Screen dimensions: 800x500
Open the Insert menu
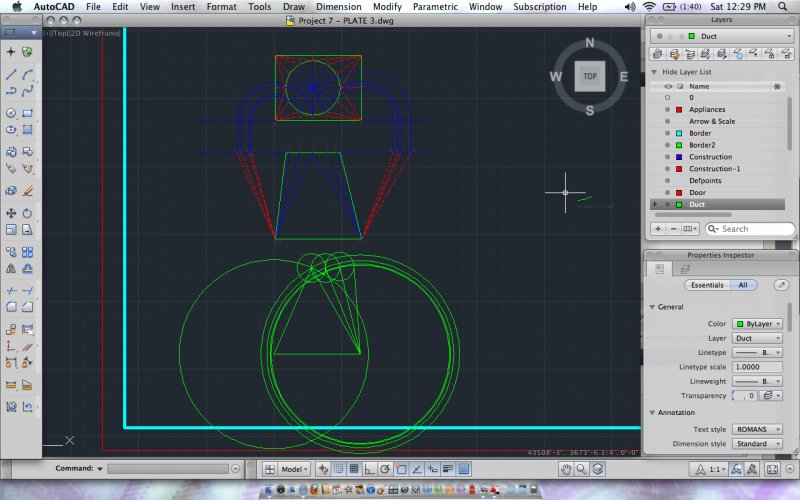click(x=183, y=7)
